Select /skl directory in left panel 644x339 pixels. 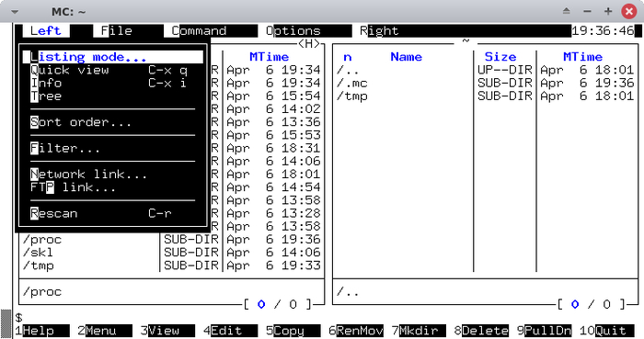(38, 253)
